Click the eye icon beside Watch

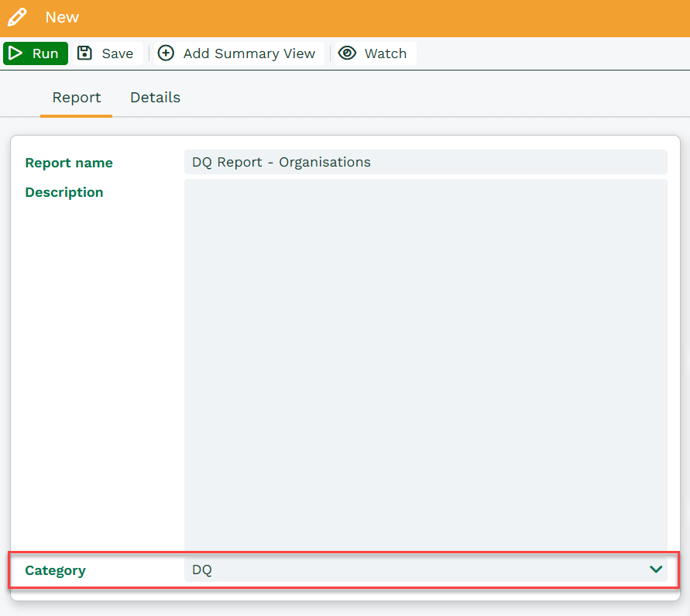[348, 53]
